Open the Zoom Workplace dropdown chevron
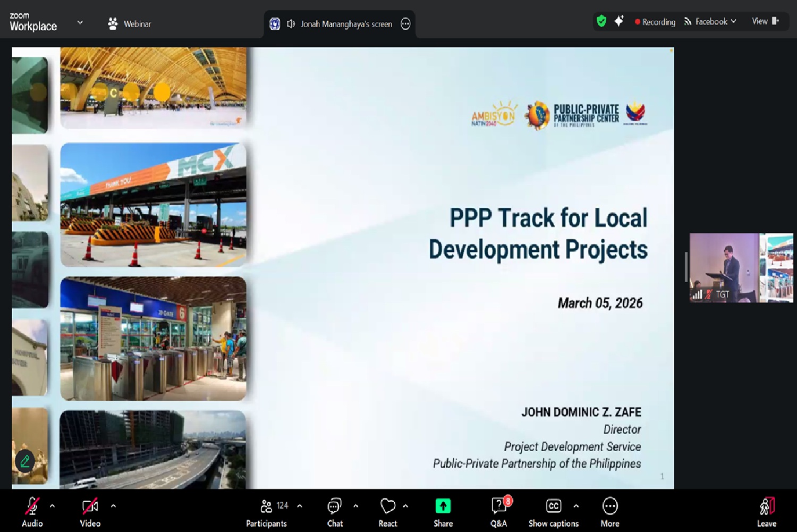This screenshot has width=797, height=532. tap(80, 22)
